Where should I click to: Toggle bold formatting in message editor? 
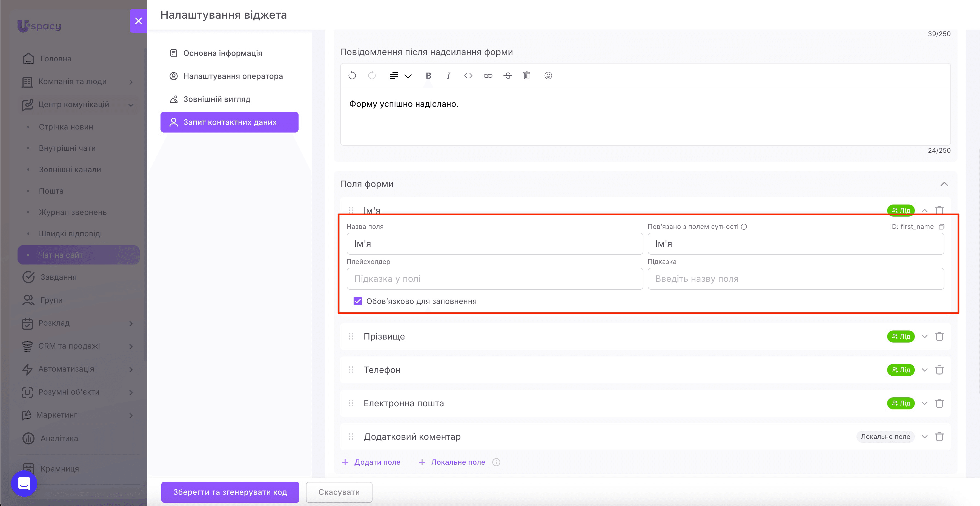[x=428, y=76]
